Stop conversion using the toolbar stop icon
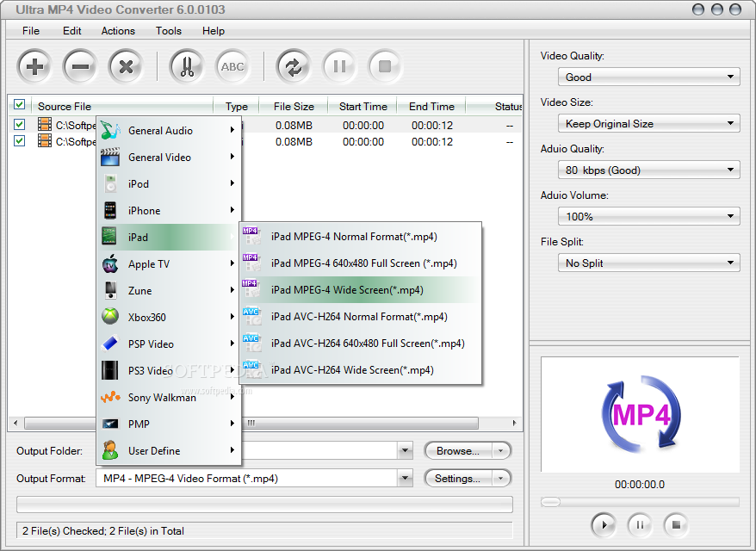This screenshot has height=551, width=756. pyautogui.click(x=385, y=66)
